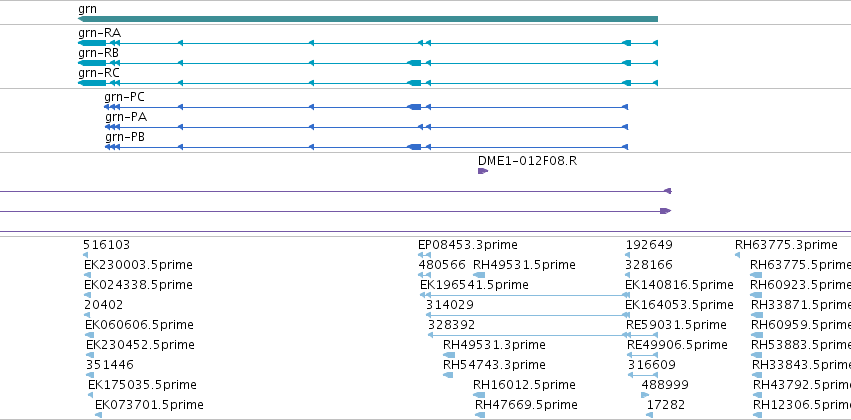Select EST RH53883.5prime
Screen dimensions: 851x420
pos(801,346)
